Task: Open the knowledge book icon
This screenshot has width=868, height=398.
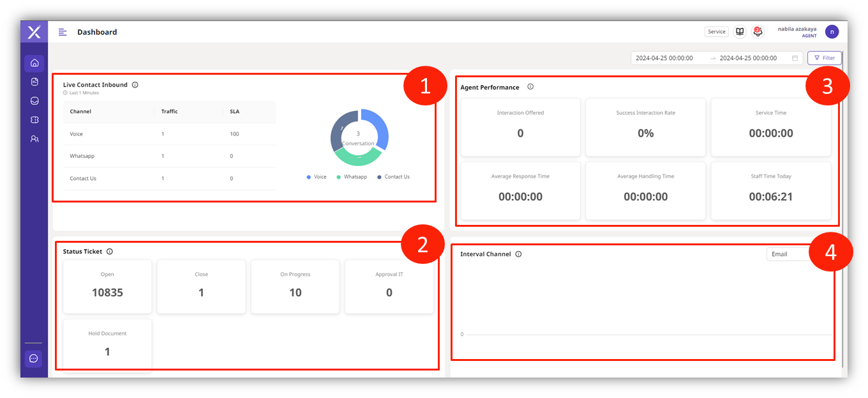Action: 740,31
